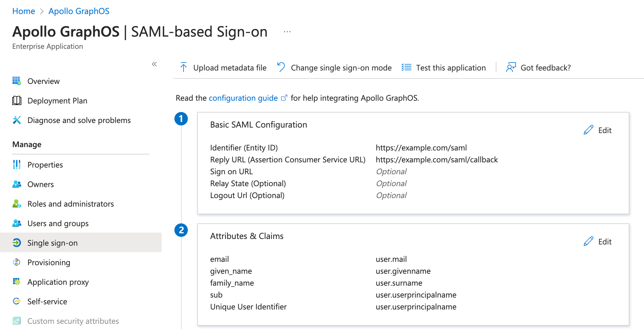Viewport: 644px width, 329px height.
Task: Click the Got feedback person icon
Action: (511, 67)
